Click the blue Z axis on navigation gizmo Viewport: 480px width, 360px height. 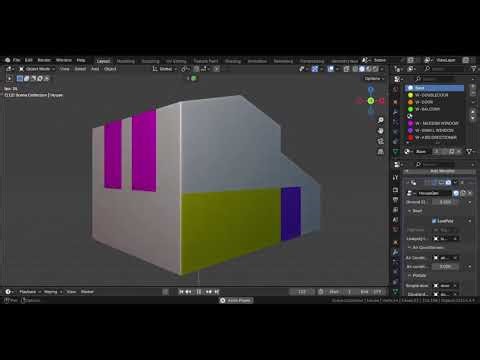point(371,90)
